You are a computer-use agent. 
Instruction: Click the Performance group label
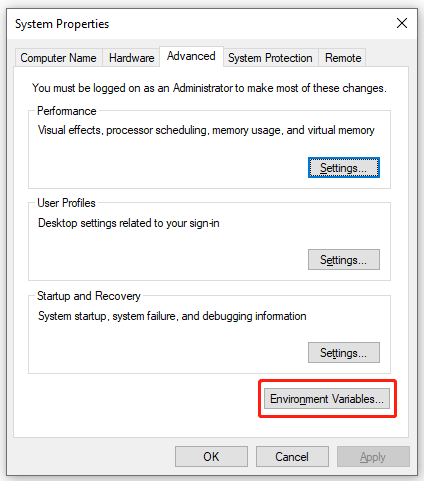(x=67, y=111)
